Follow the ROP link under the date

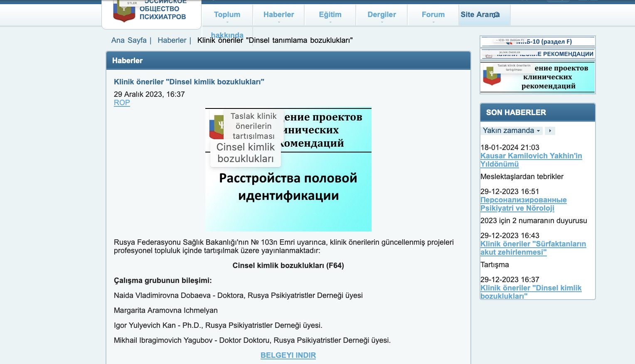point(122,103)
